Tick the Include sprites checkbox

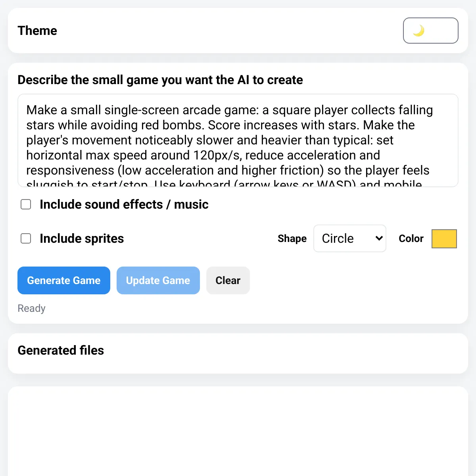(x=26, y=238)
